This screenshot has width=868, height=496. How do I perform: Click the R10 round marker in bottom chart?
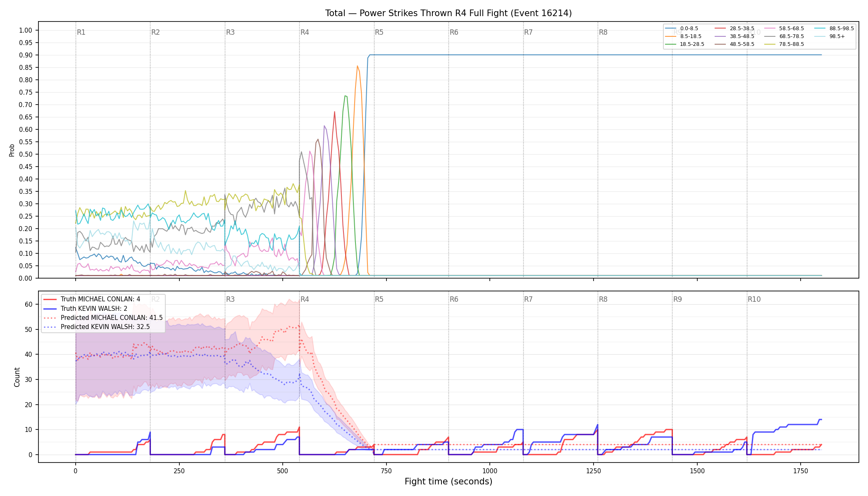pos(754,299)
